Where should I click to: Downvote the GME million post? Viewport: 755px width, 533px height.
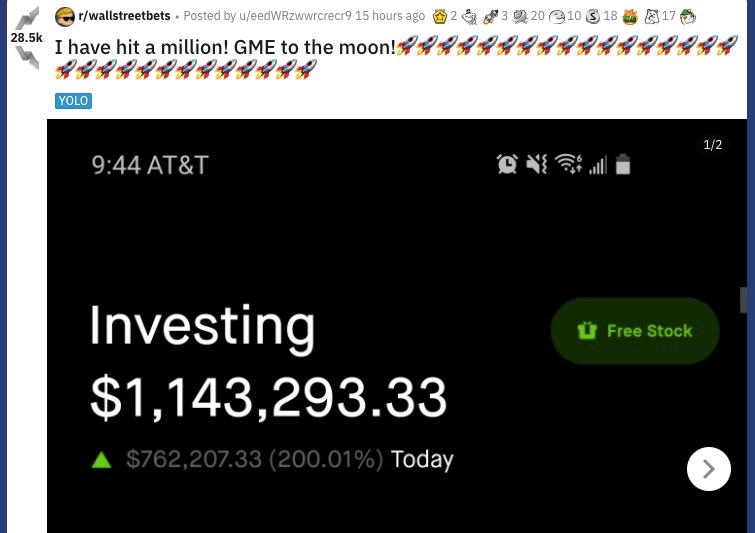pos(26,58)
